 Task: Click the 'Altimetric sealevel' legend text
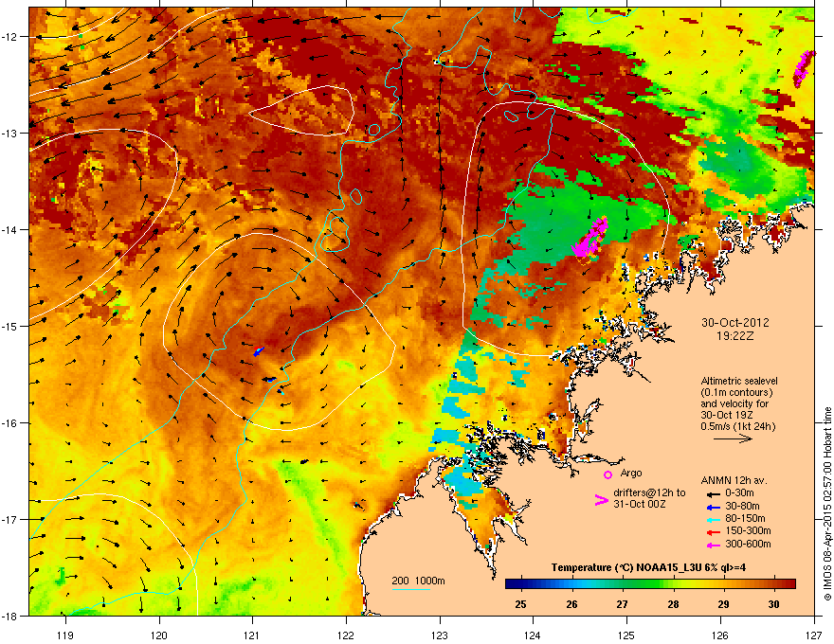click(x=739, y=381)
